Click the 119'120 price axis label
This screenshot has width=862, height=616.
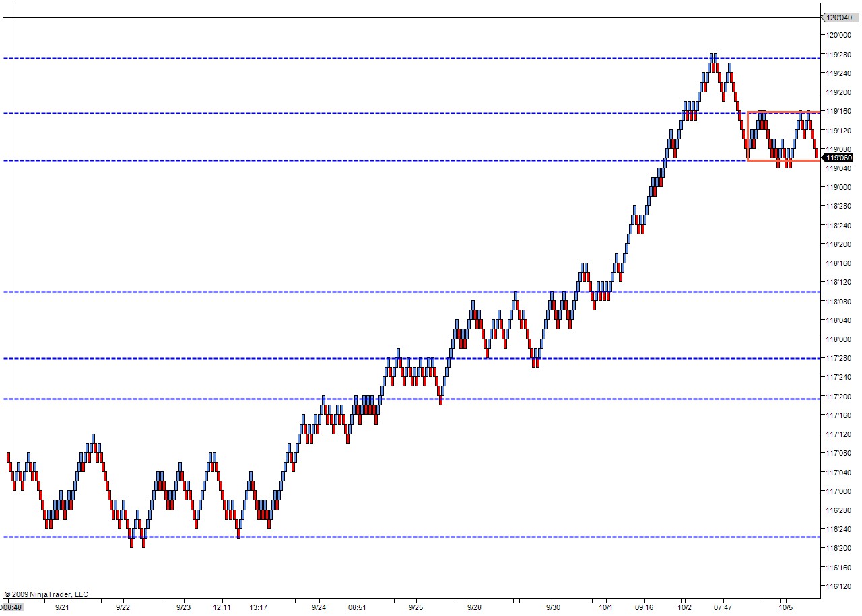[840, 130]
